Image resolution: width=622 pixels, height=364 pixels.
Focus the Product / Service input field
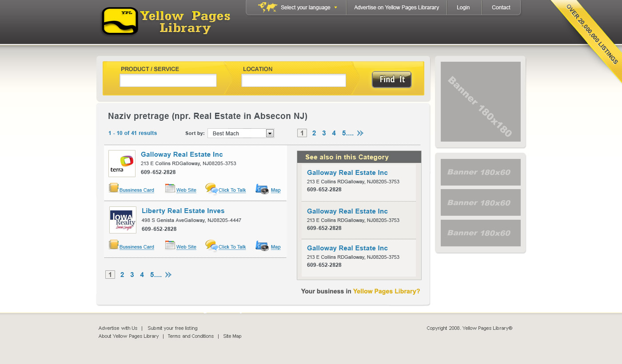168,80
